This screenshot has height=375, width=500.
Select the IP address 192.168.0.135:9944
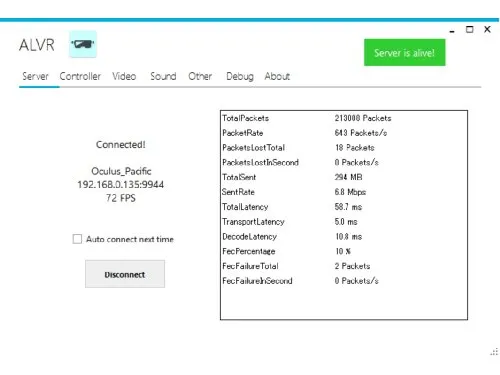121,185
